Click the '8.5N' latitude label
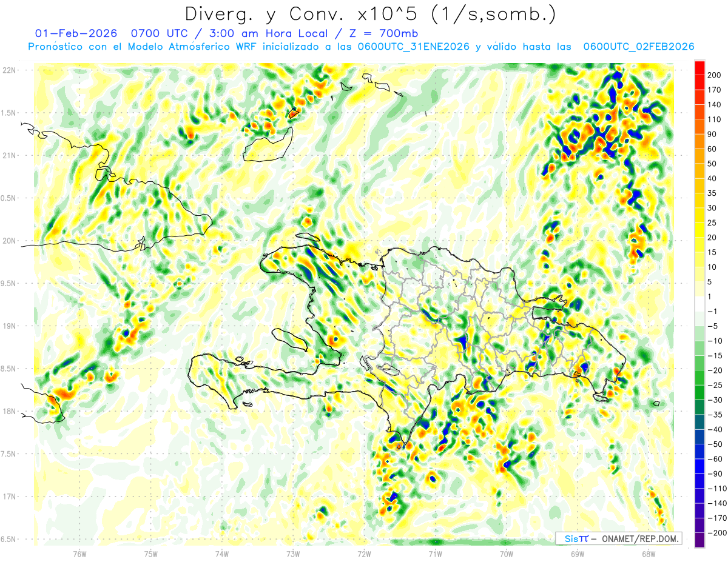This screenshot has height=562, width=728. point(8,369)
